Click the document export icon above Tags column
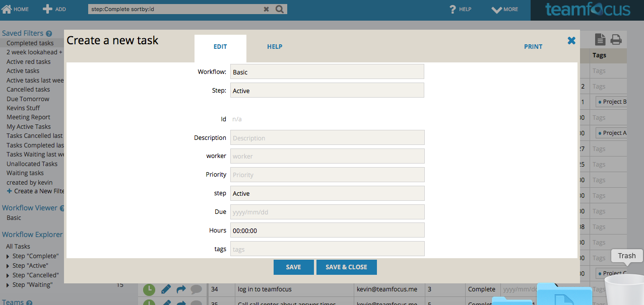 tap(600, 39)
